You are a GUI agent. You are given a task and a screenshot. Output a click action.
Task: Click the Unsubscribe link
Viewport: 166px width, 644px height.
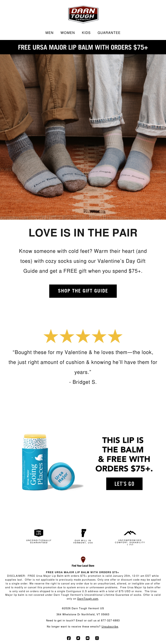(110, 626)
